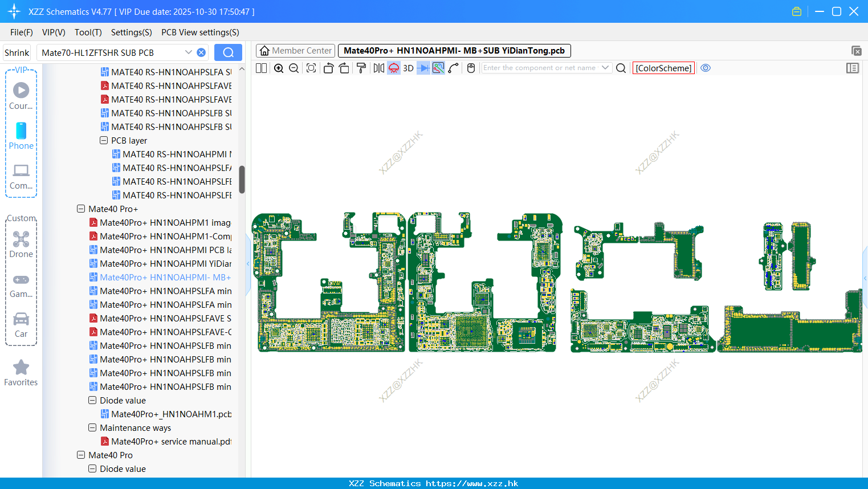The image size is (868, 489).
Task: Click the restore windows icon at top right
Action: (x=856, y=51)
